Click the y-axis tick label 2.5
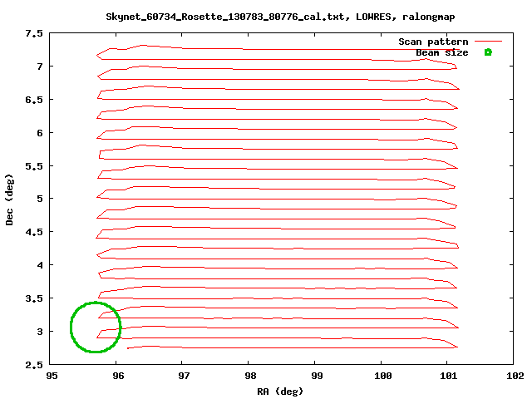The width and height of the screenshot is (532, 399). pyautogui.click(x=34, y=365)
